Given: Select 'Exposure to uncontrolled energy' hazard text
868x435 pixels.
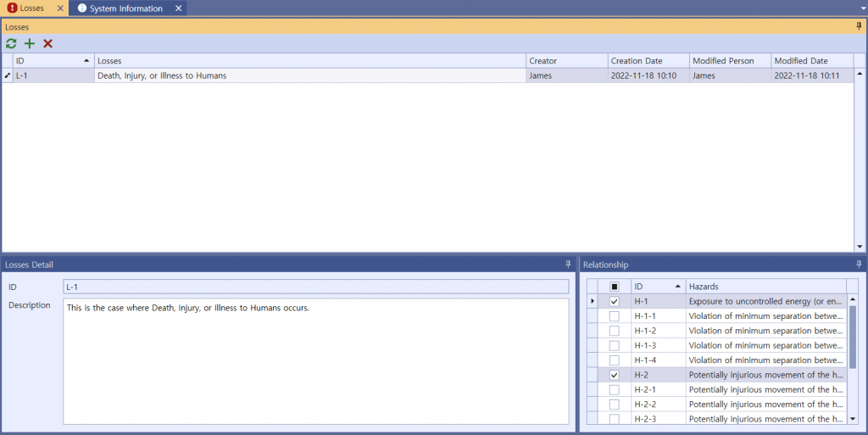Looking at the screenshot, I should click(x=766, y=302).
